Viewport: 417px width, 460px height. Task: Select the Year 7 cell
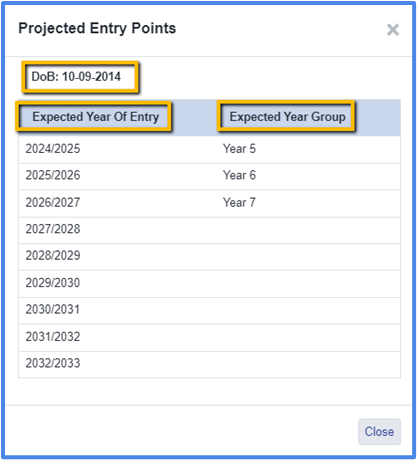point(239,202)
